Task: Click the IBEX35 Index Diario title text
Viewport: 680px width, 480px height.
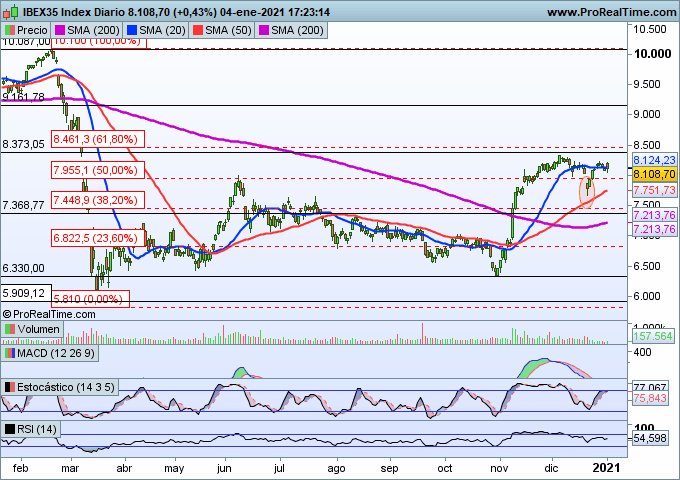Action: [x=73, y=12]
